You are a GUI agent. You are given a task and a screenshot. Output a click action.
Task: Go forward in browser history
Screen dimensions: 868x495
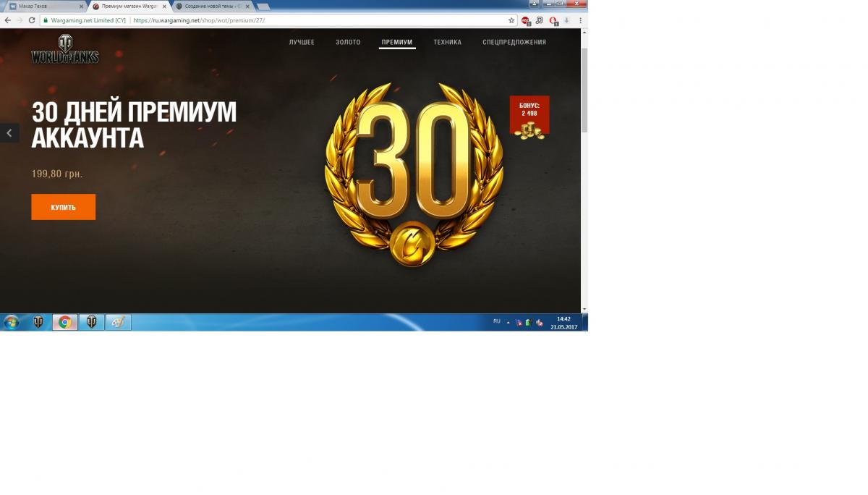coord(20,20)
